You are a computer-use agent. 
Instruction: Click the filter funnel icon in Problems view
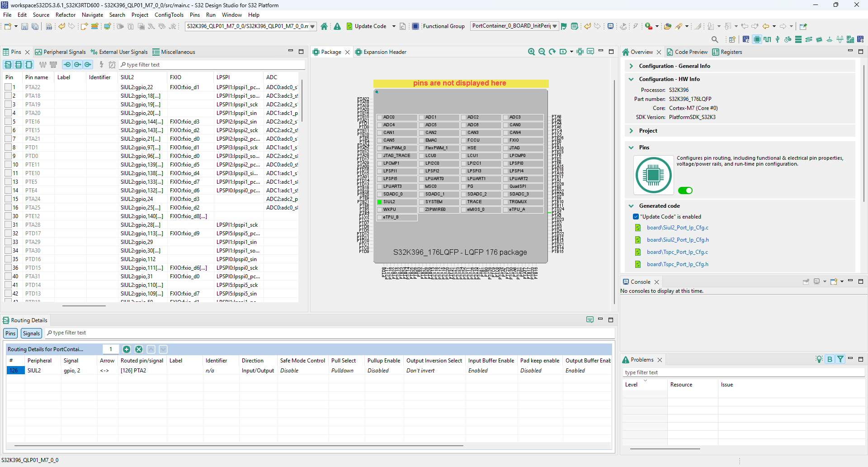(840, 359)
